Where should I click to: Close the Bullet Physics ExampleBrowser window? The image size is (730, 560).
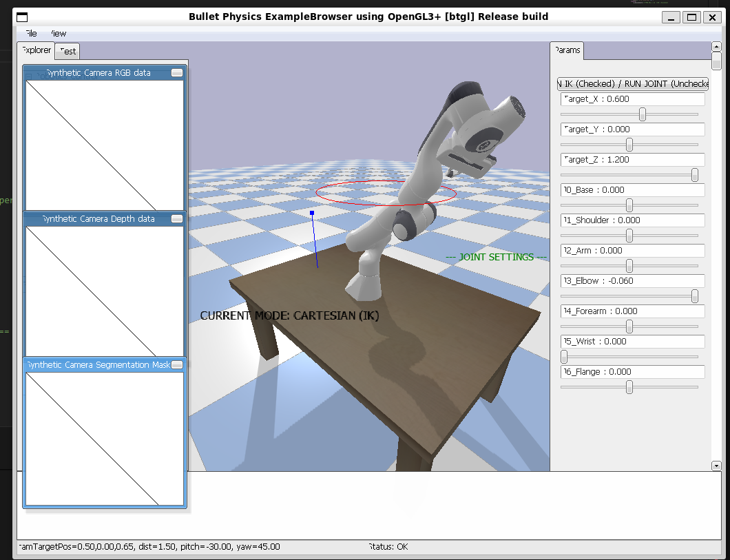pyautogui.click(x=712, y=17)
